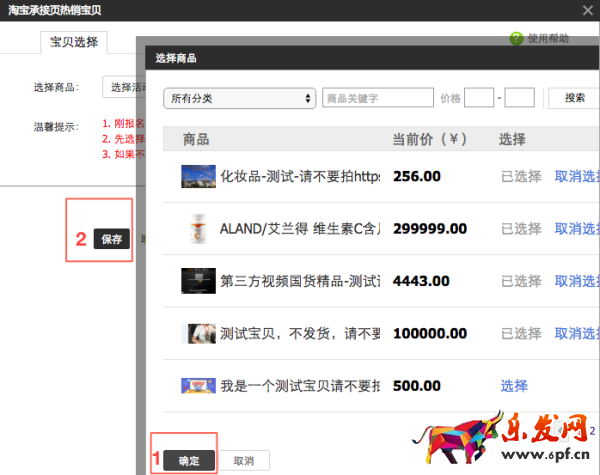The width and height of the screenshot is (600, 475).
Task: Click the 取消 button in dialog
Action: point(244,461)
